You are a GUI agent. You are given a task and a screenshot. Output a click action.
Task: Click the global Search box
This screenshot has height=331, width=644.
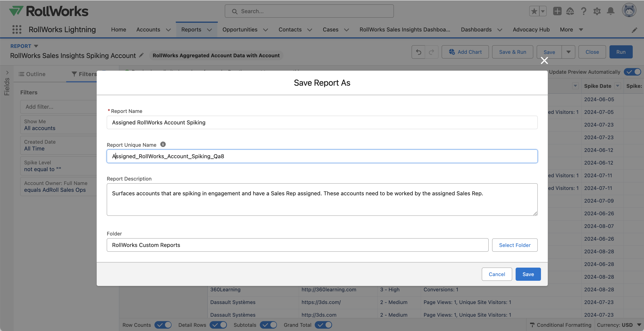[309, 11]
